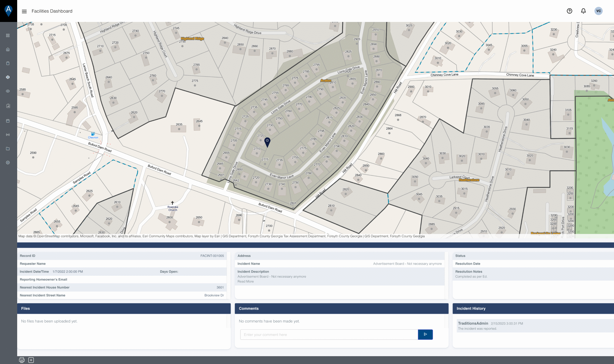Open the dashboard grid view in the sidebar
The height and width of the screenshot is (364, 614).
coord(8,35)
